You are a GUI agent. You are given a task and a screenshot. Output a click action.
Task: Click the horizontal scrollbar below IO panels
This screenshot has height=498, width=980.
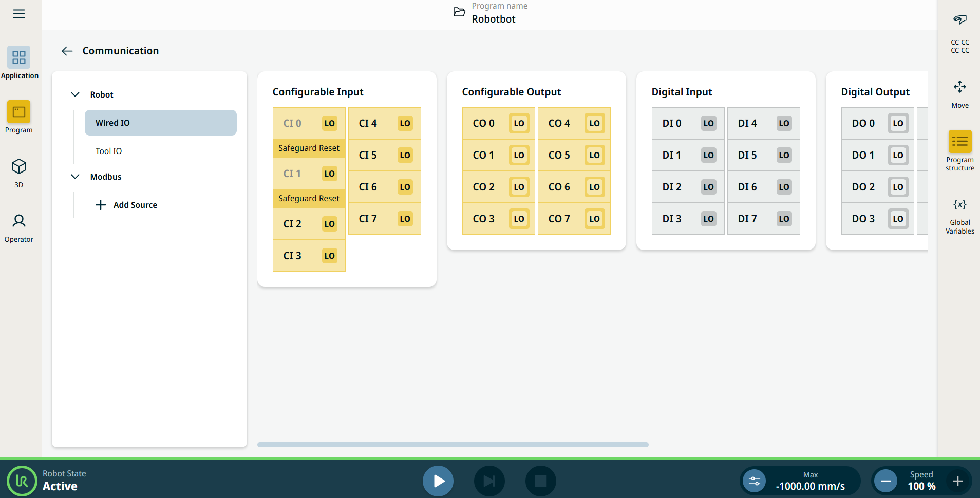[453, 445]
